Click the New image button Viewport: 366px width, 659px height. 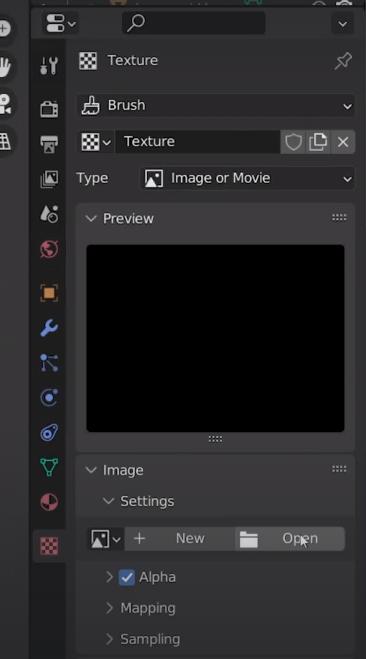click(x=179, y=539)
